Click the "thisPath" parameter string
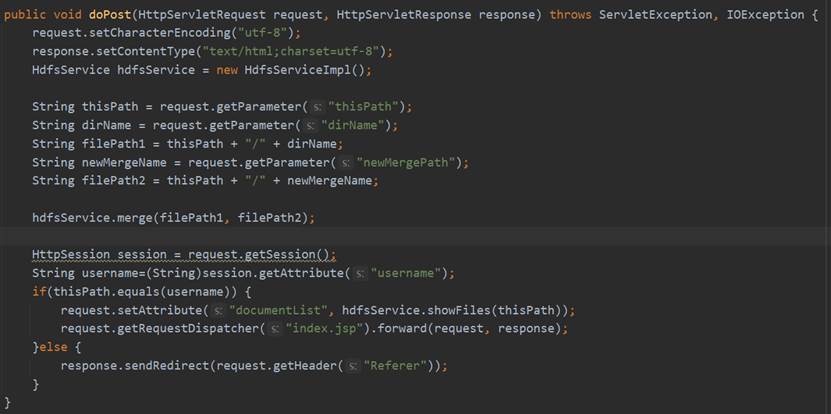 (363, 107)
